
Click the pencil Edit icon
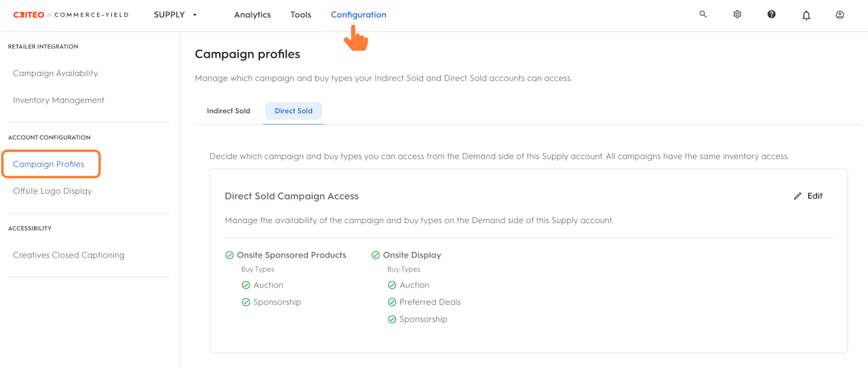point(797,196)
